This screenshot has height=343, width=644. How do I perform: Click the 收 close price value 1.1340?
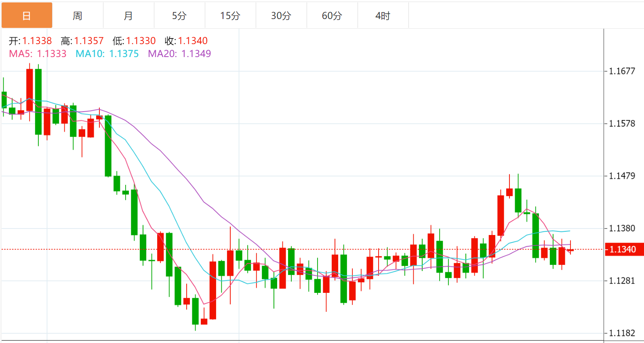coord(193,41)
